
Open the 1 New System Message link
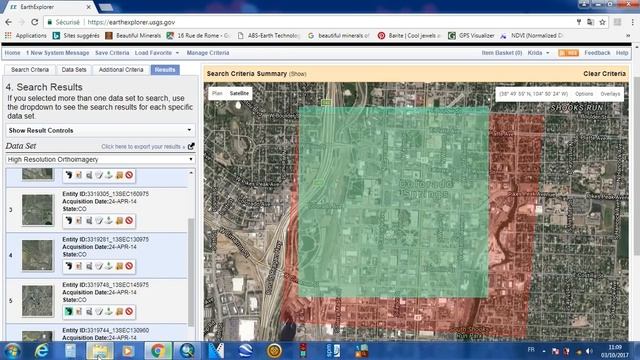coord(58,53)
